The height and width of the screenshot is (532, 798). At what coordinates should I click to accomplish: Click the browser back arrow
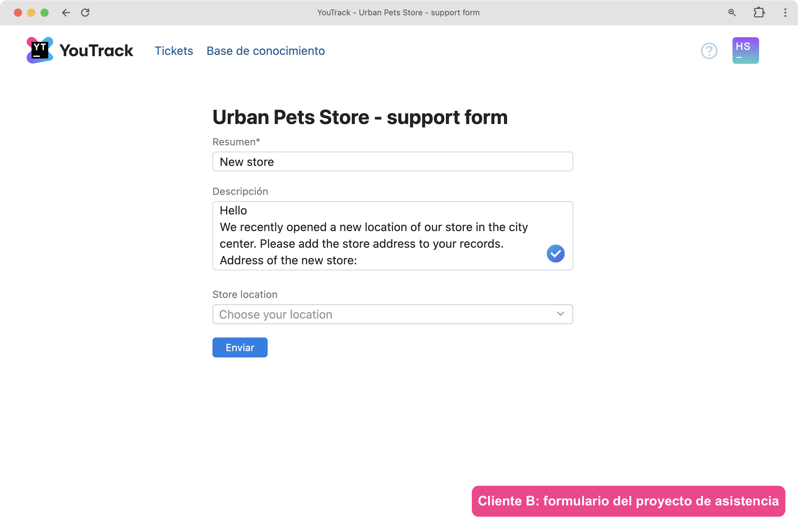click(66, 13)
